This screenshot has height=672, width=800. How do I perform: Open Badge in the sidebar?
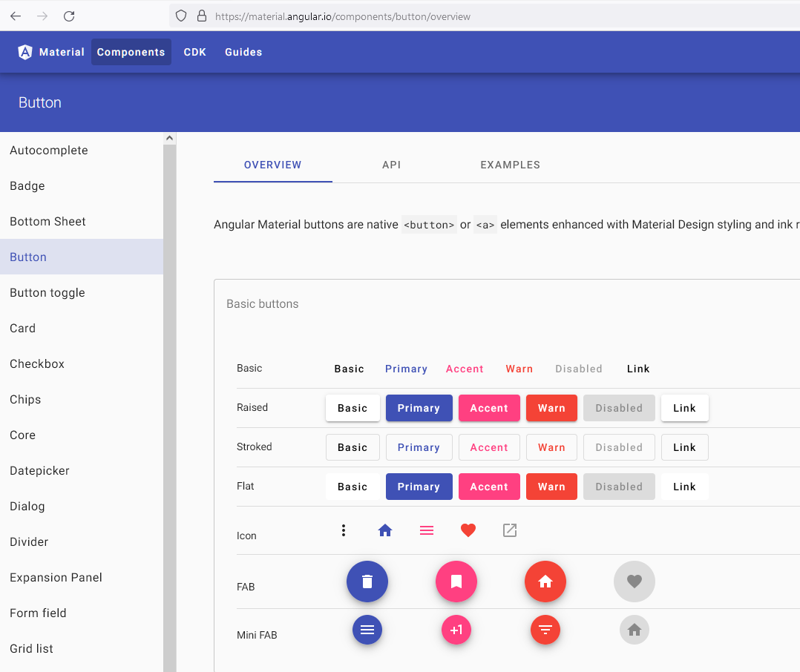82,185
